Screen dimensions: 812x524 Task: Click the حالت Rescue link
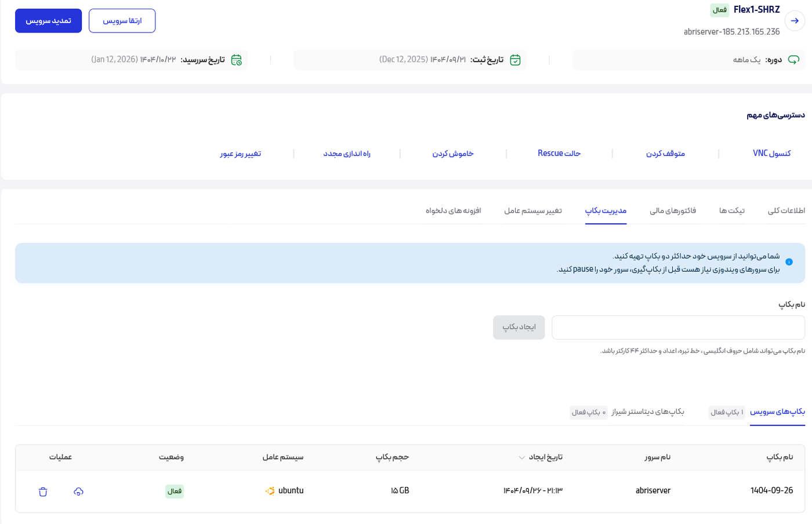tap(559, 154)
